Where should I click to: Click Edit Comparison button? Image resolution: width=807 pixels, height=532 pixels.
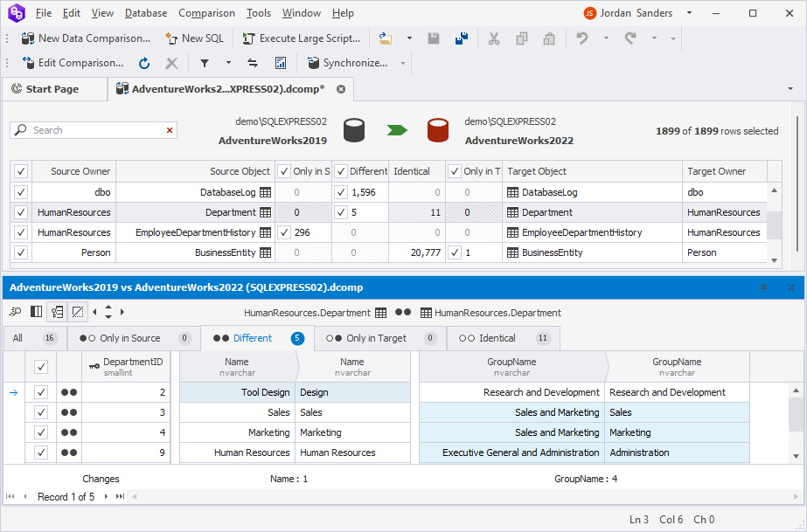click(73, 63)
